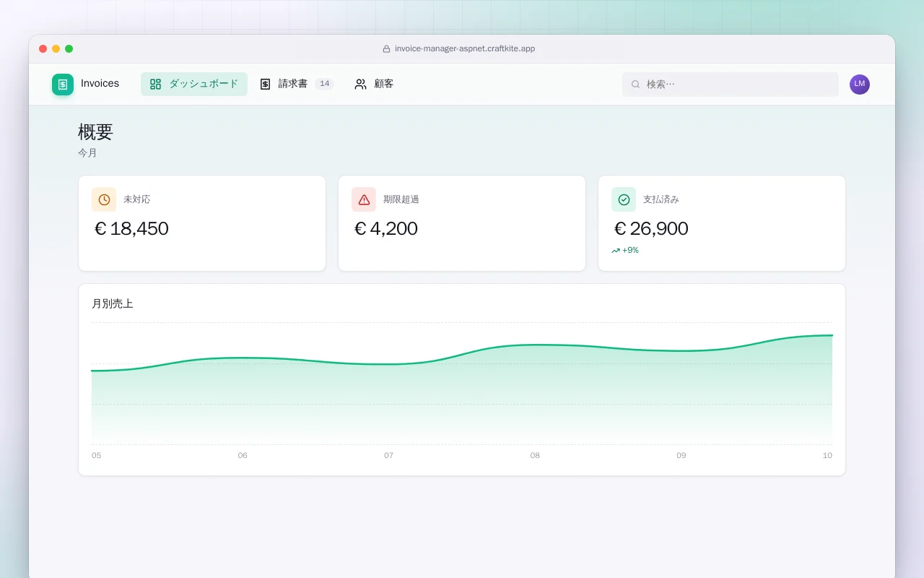The height and width of the screenshot is (578, 924).
Task: Focus the 検索 search field
Action: click(x=731, y=85)
